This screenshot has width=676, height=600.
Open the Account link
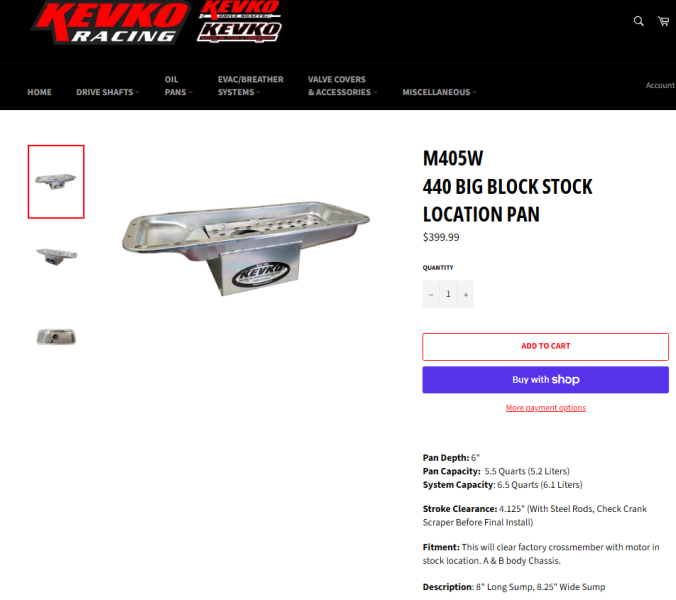coord(660,85)
